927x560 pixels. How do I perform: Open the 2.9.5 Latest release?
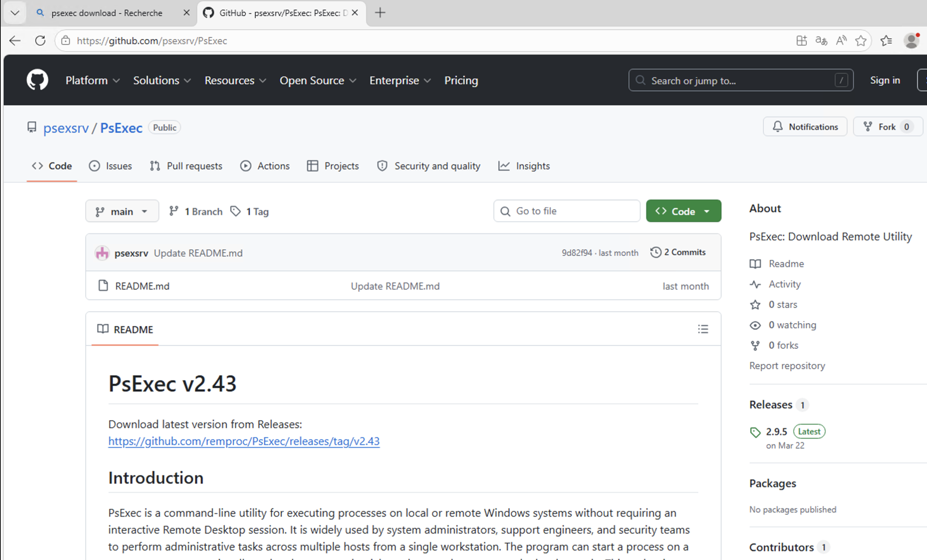pos(787,431)
